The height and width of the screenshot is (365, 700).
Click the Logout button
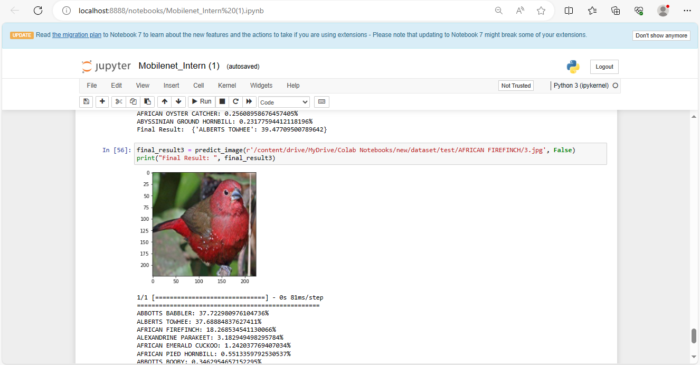click(x=604, y=67)
